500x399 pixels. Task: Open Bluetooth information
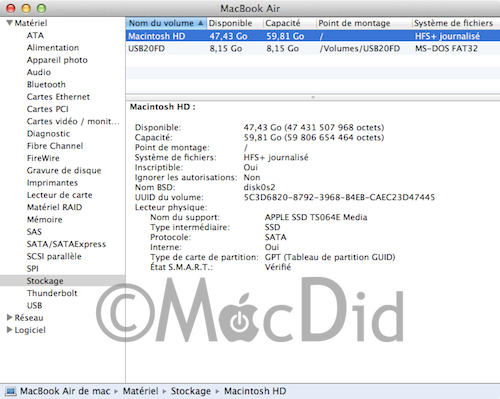[x=46, y=85]
